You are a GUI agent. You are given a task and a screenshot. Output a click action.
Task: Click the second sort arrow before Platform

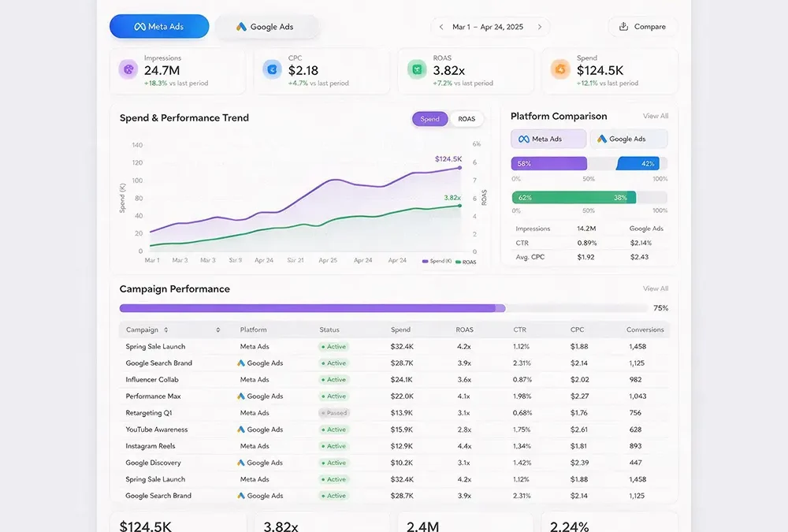[217, 330]
